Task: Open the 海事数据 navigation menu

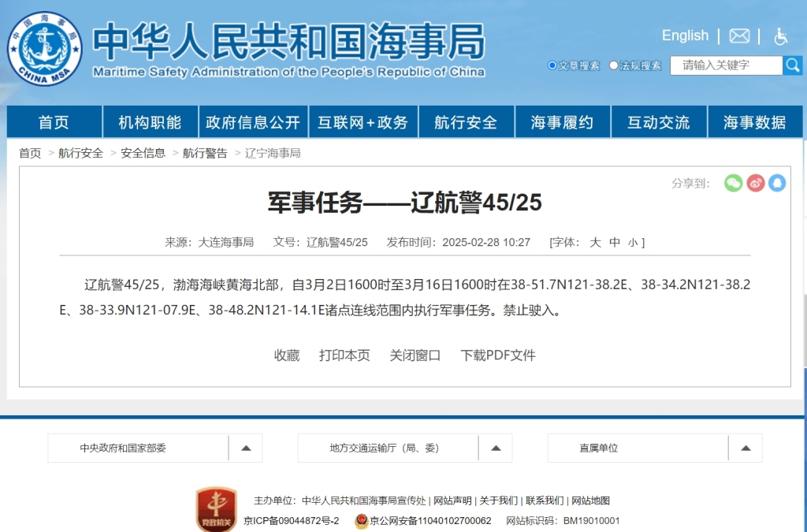Action: [754, 122]
